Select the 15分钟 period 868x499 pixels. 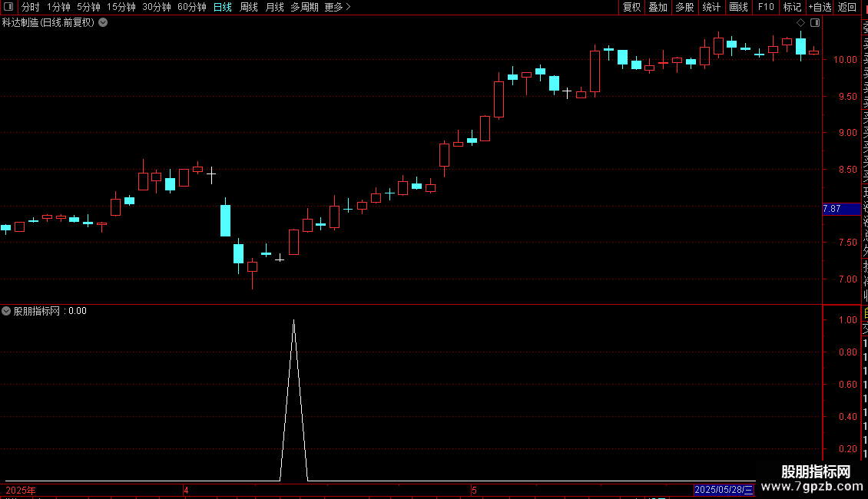point(121,7)
